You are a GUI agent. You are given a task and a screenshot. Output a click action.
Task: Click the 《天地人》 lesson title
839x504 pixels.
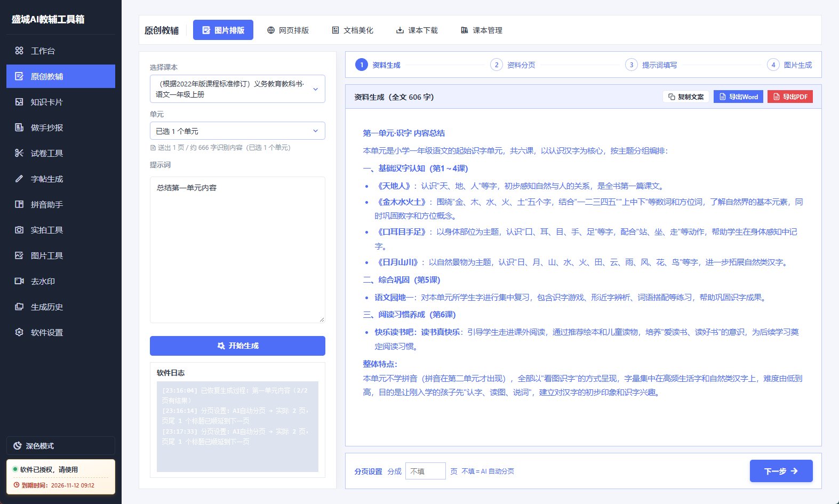pos(394,186)
